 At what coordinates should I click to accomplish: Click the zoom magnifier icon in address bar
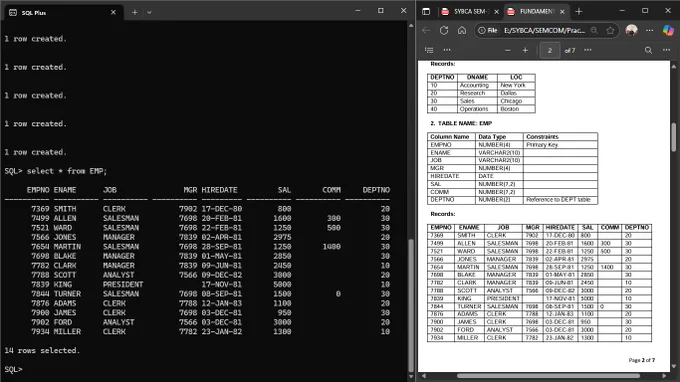click(594, 30)
